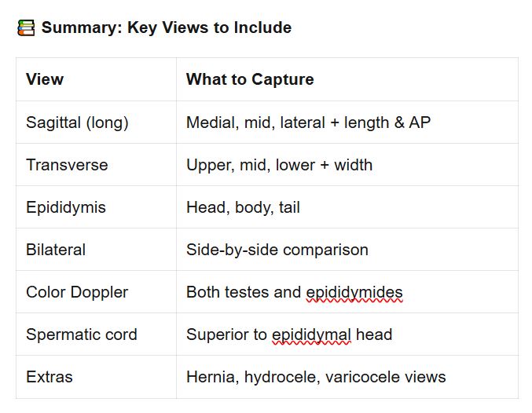Click Hernia, hydrocele, varicocele views text
Screen dimensions: 532x413
coord(316,377)
